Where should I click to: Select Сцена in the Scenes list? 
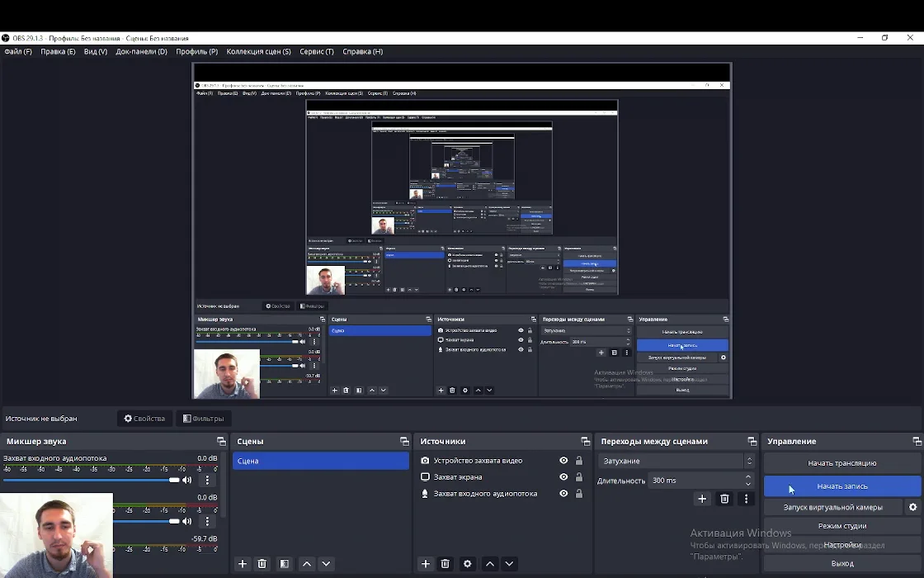pos(321,462)
